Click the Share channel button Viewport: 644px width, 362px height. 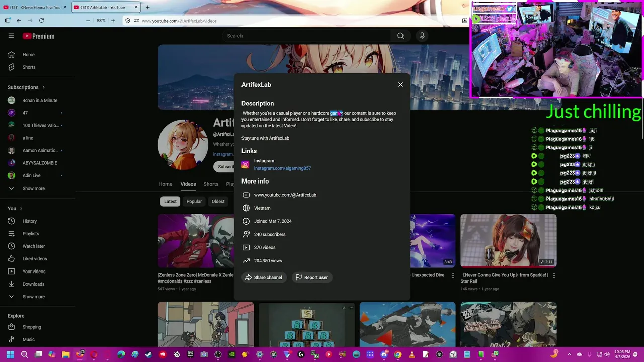click(264, 277)
